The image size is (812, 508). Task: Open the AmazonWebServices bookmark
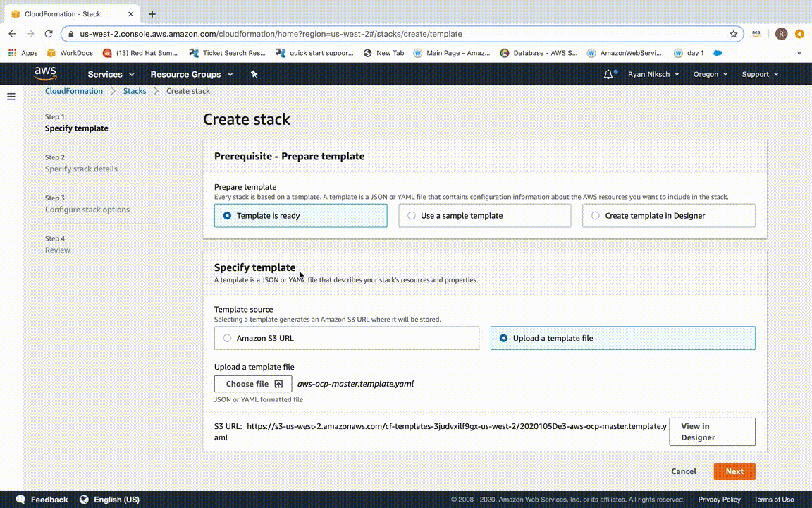tap(624, 53)
